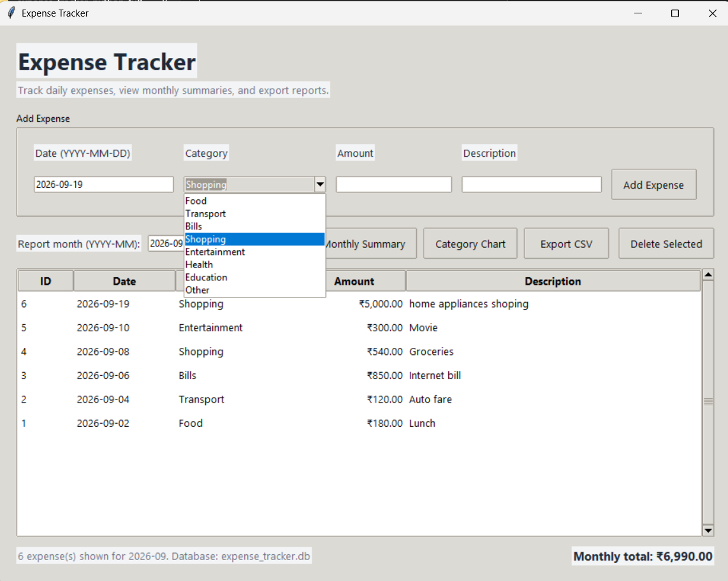Image resolution: width=728 pixels, height=581 pixels.
Task: Select the row with description 'Movie'
Action: coord(359,327)
